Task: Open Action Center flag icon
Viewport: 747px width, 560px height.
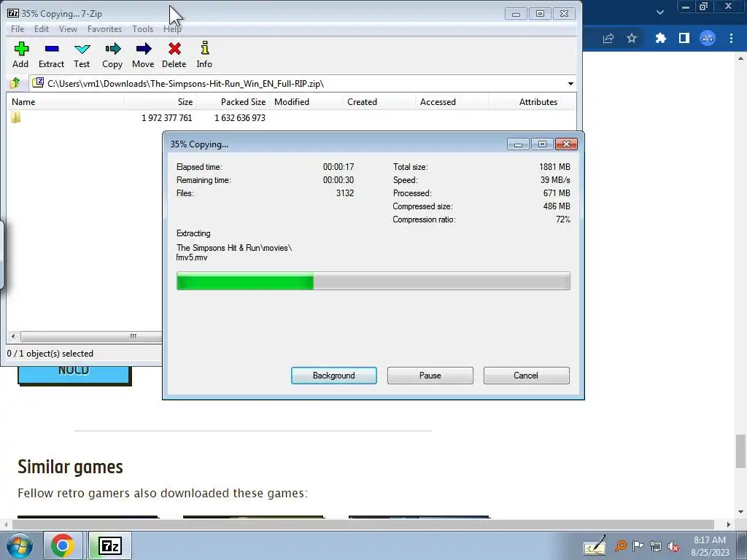Action: pyautogui.click(x=638, y=546)
